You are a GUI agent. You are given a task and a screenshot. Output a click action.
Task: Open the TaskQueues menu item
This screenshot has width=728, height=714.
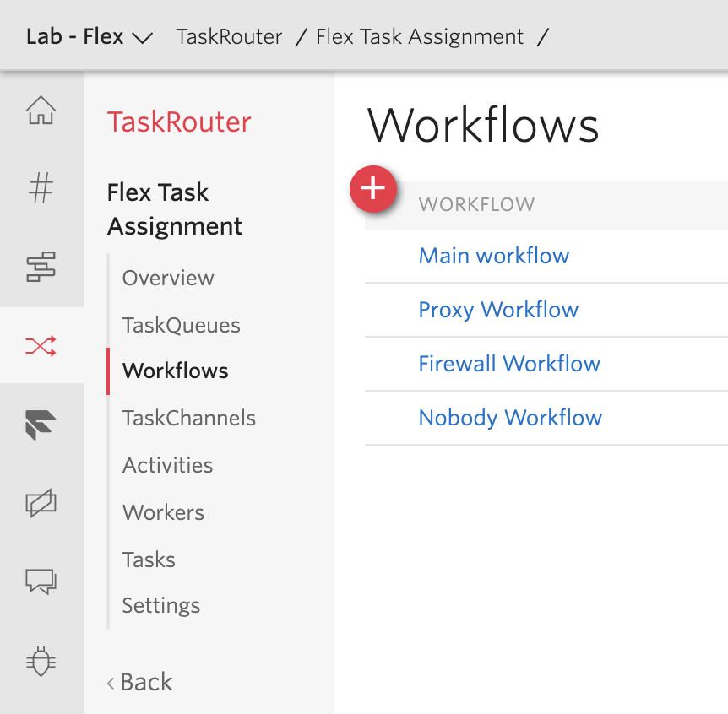coord(181,325)
